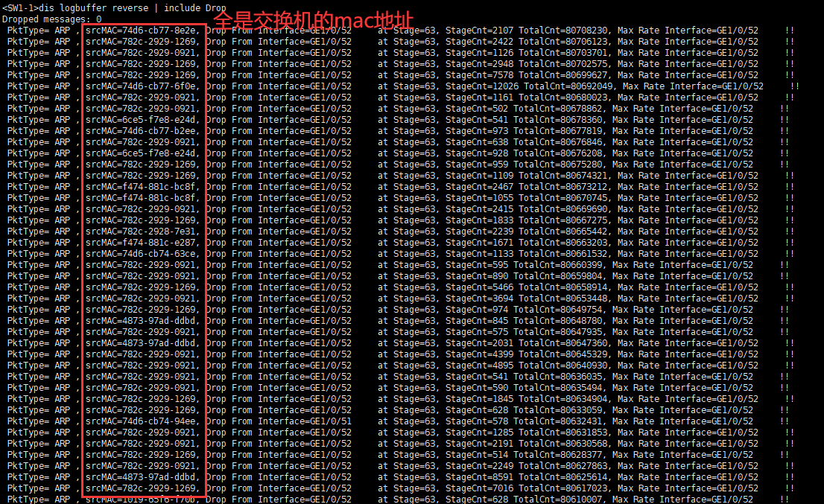Viewport: 824px width, 504px height.
Task: Click the StageCnt=5466 value
Action: pos(479,287)
